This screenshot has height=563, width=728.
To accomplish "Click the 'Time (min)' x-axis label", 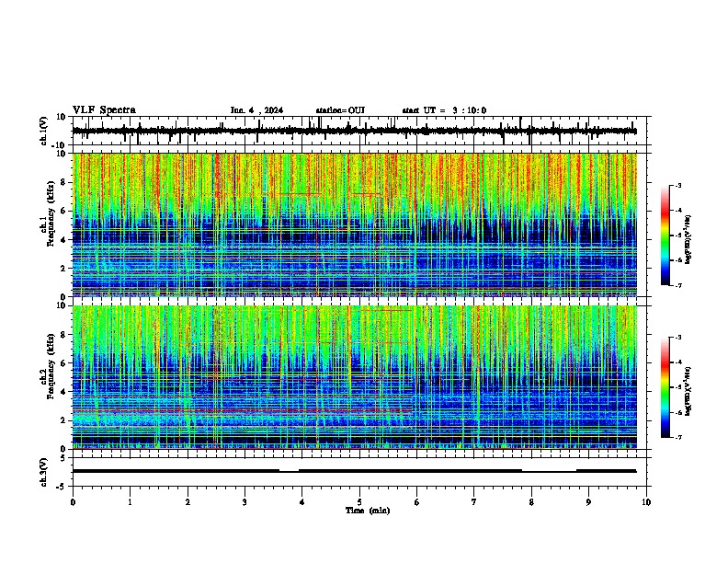I will point(368,511).
